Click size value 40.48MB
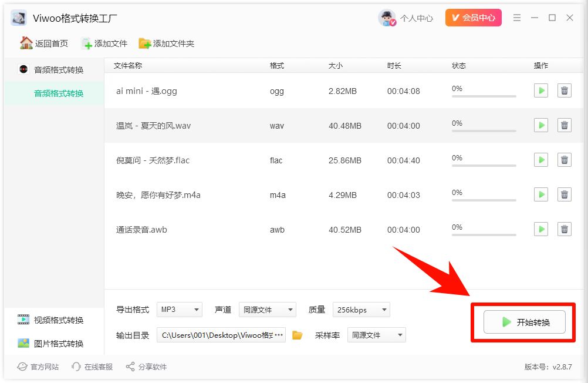 click(x=345, y=126)
